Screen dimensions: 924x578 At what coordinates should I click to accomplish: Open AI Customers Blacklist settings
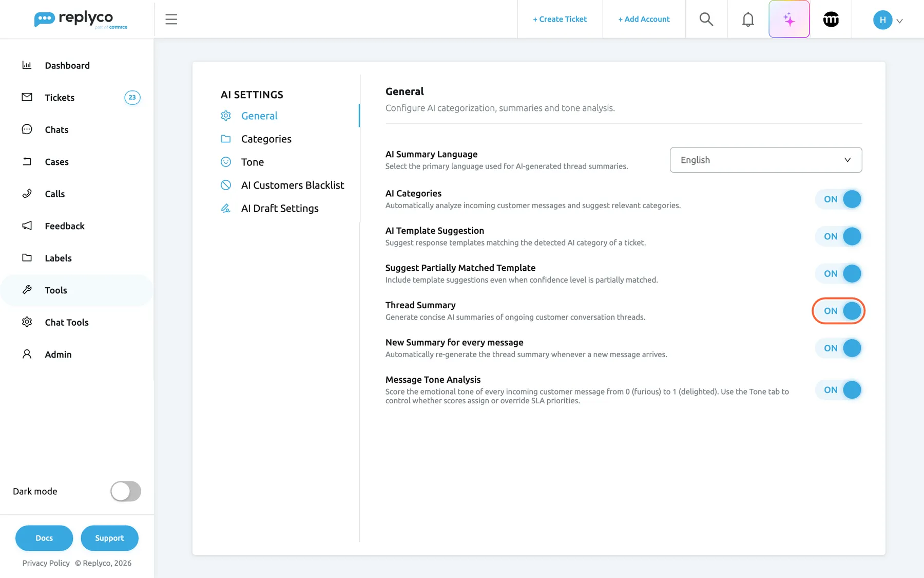[x=293, y=185]
